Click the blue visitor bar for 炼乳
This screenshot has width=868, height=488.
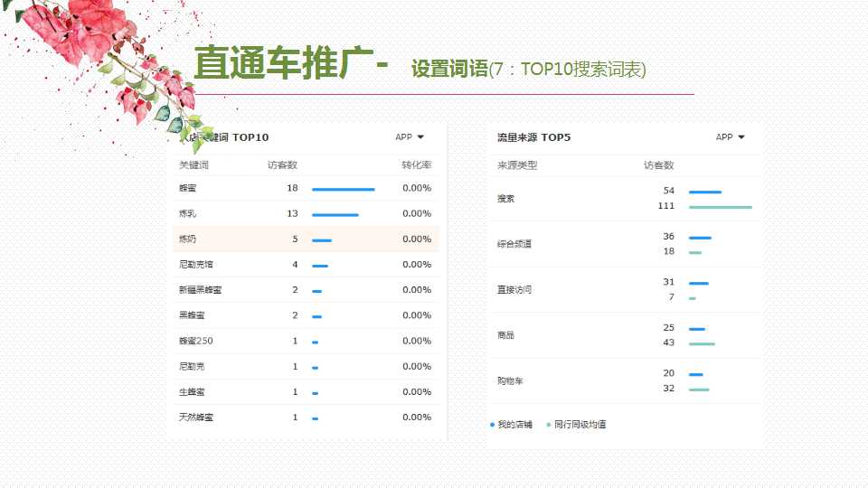tap(335, 214)
